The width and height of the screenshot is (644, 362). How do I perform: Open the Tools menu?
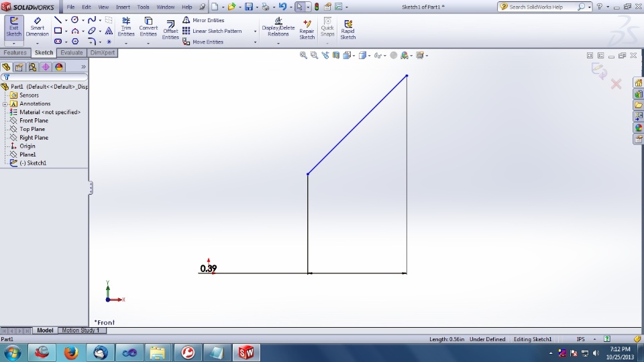point(143,7)
